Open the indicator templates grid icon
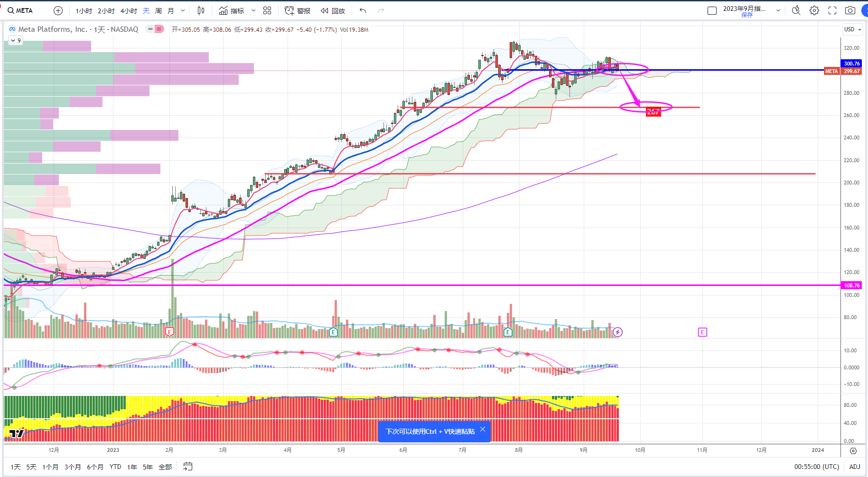The width and height of the screenshot is (868, 477). click(x=267, y=10)
